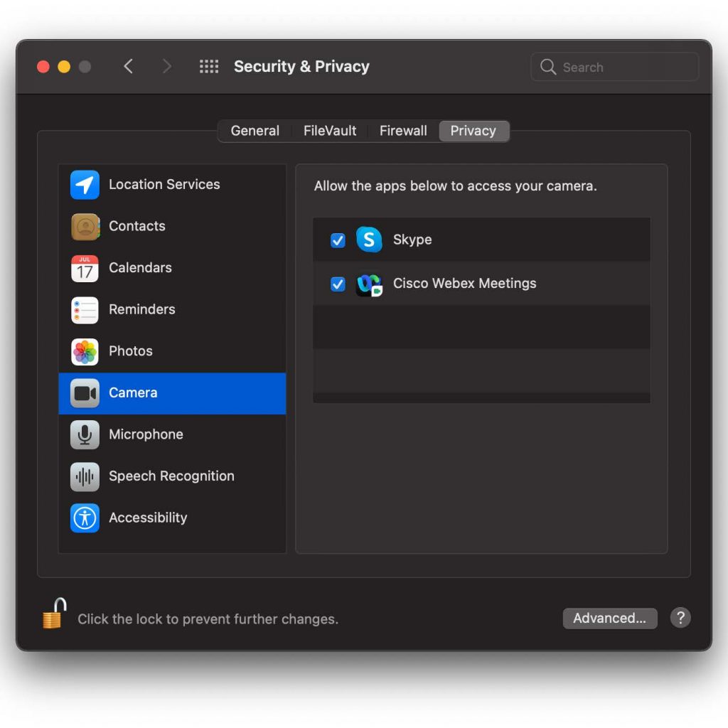Minimize the window with yellow button
This screenshot has height=728, width=728.
click(x=64, y=67)
